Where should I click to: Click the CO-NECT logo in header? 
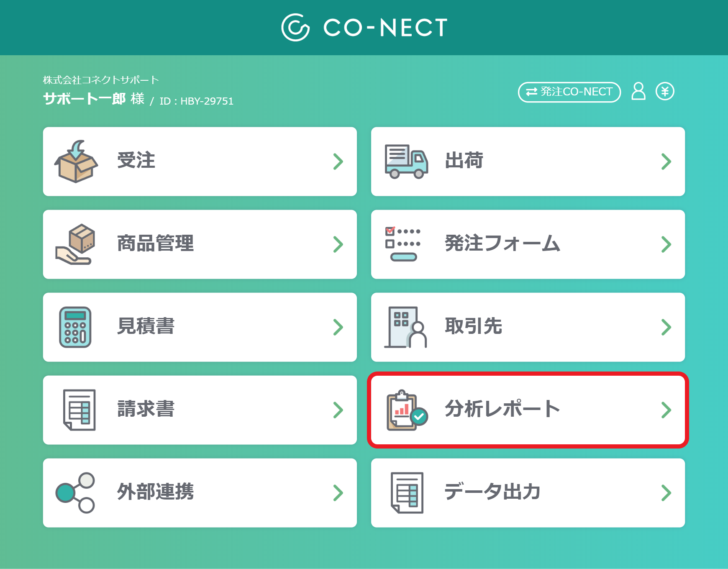(x=364, y=28)
